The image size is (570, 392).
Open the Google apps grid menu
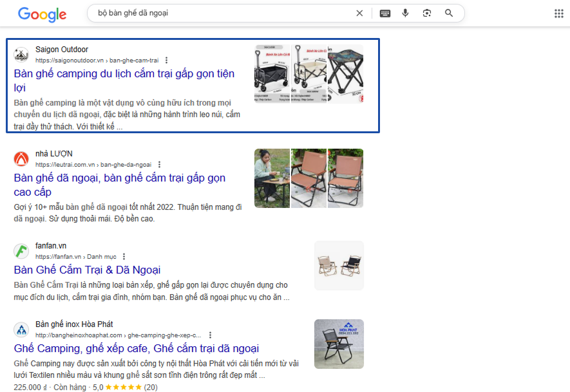pyautogui.click(x=559, y=14)
